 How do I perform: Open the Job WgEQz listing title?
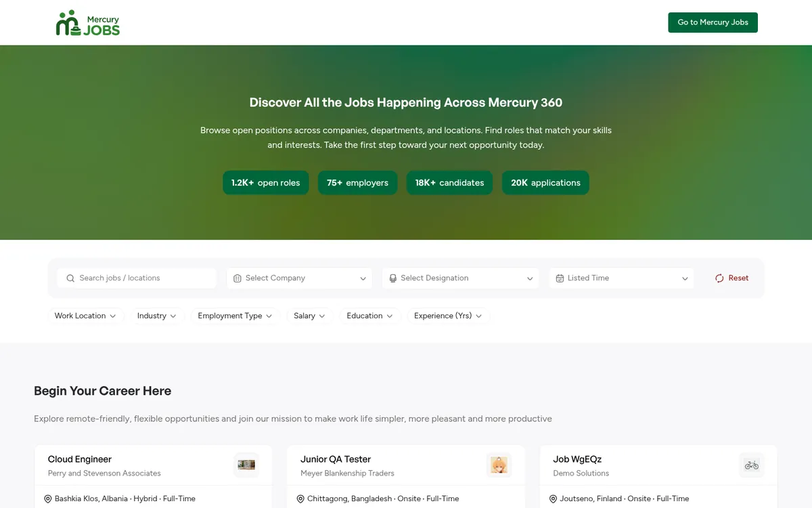point(577,459)
